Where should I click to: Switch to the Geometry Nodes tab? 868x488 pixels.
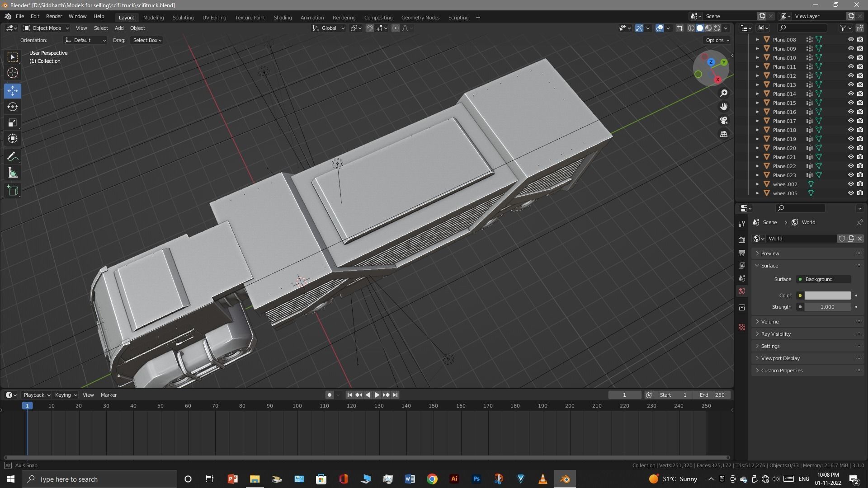tap(420, 17)
